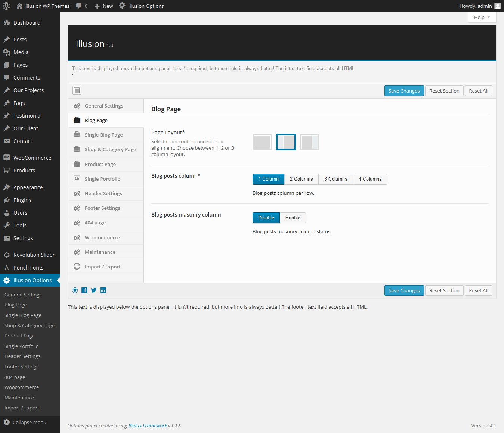This screenshot has width=504, height=433.
Task: Open the LinkedIn icon in the panel footer
Action: (103, 290)
